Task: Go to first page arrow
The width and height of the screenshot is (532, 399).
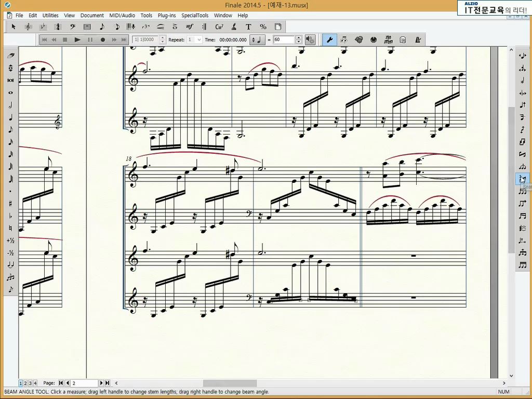Action: coord(61,383)
